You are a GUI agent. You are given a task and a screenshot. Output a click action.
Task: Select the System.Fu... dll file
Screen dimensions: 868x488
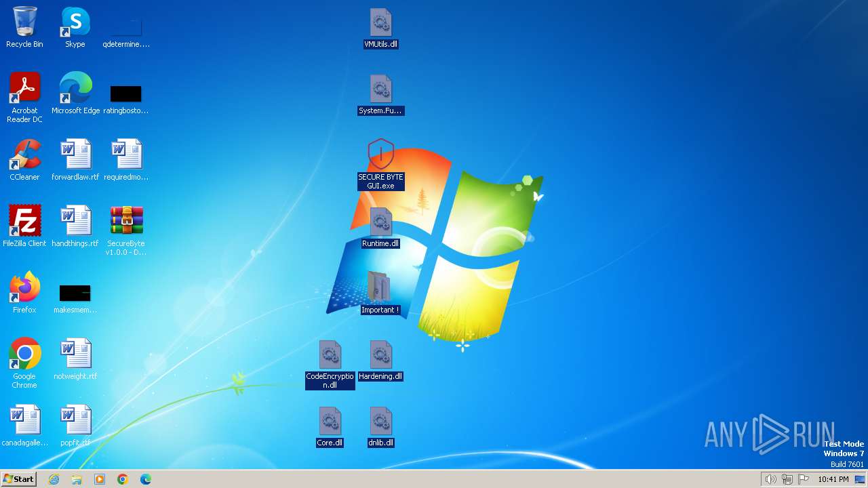[381, 95]
